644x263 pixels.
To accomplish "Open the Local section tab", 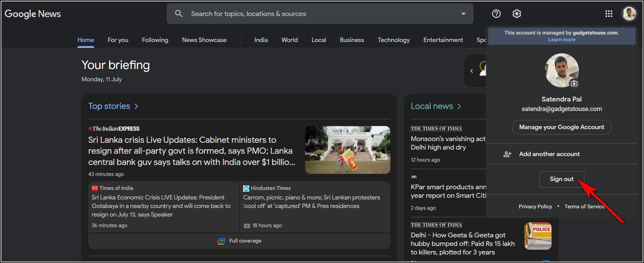I will point(319,40).
